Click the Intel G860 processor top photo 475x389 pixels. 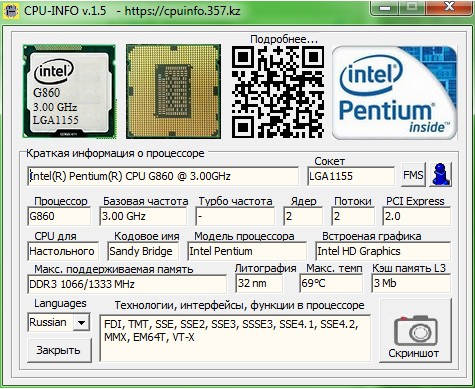69,91
